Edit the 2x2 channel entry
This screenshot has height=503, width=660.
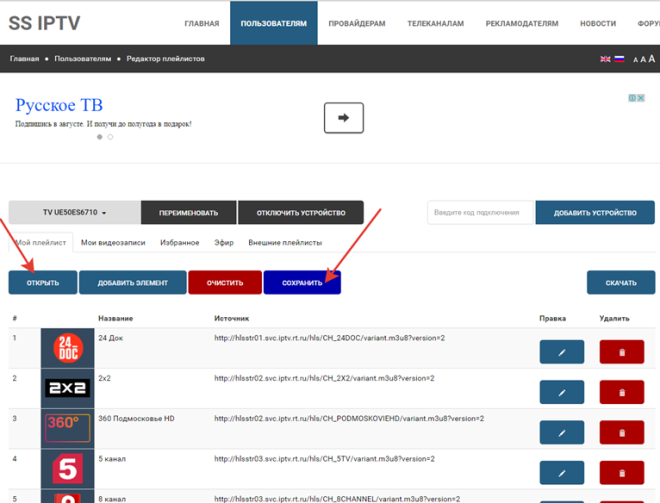point(562,392)
